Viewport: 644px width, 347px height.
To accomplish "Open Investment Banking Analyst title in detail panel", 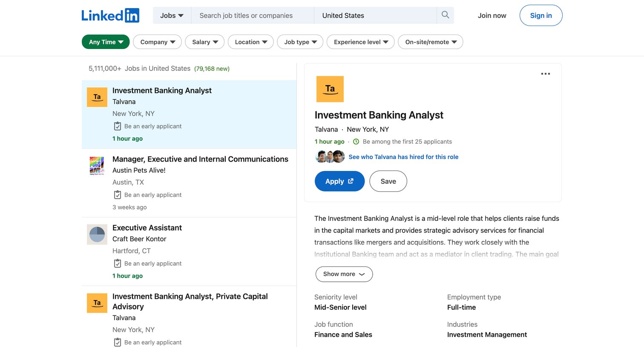I will (379, 115).
